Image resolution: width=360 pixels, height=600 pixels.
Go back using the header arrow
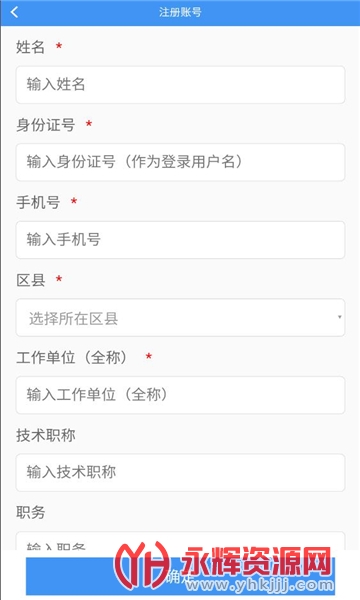tap(14, 12)
